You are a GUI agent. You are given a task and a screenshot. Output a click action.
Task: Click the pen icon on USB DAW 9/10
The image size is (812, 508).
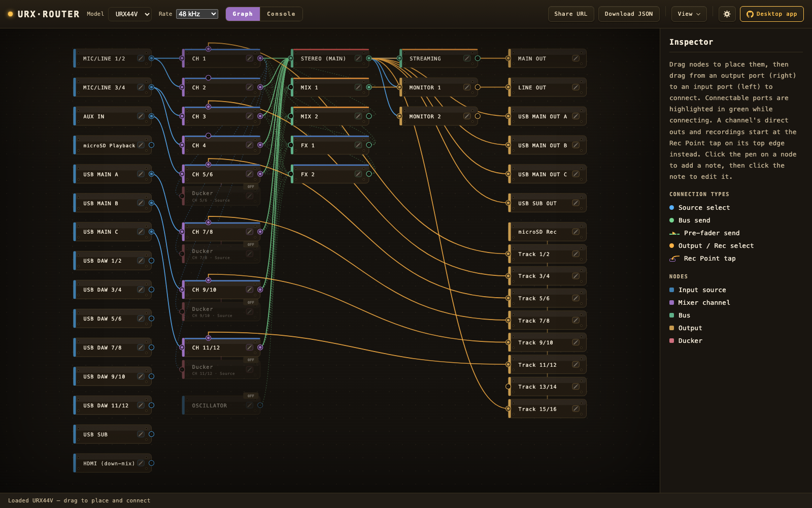pyautogui.click(x=141, y=376)
